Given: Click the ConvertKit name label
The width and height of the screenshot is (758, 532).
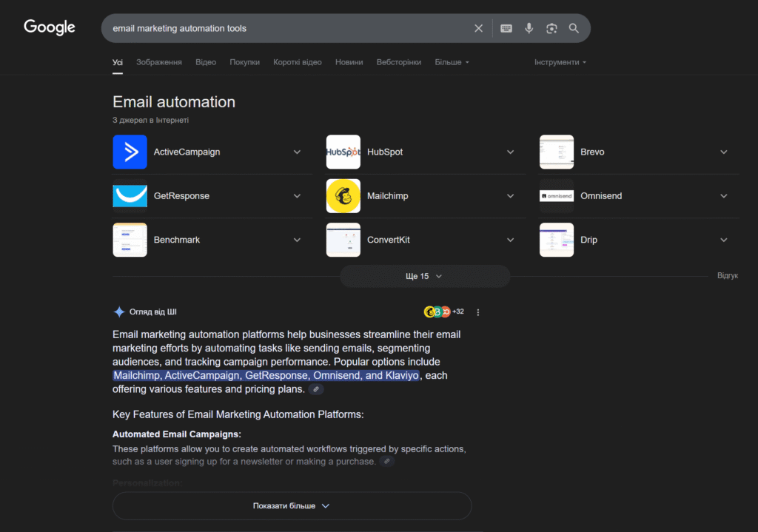Looking at the screenshot, I should click(x=388, y=240).
